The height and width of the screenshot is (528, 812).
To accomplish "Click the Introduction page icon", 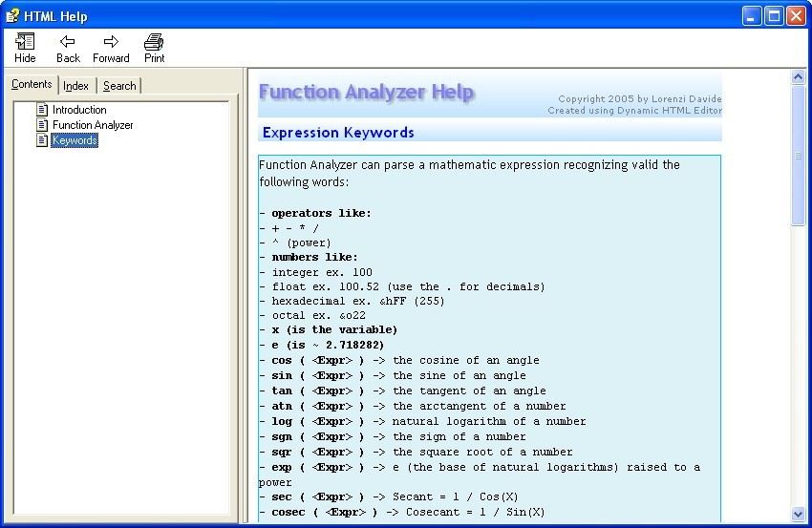I will point(42,110).
